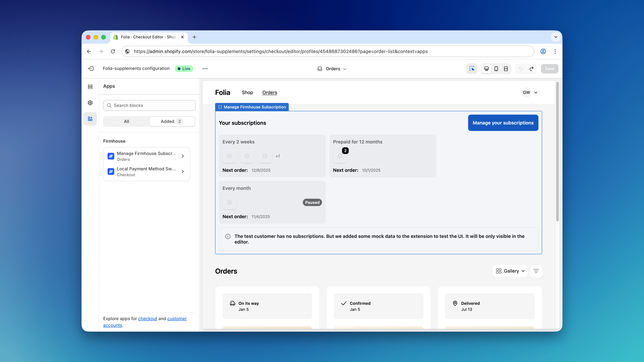Close the Folia Checkout Editor tab

tap(182, 37)
